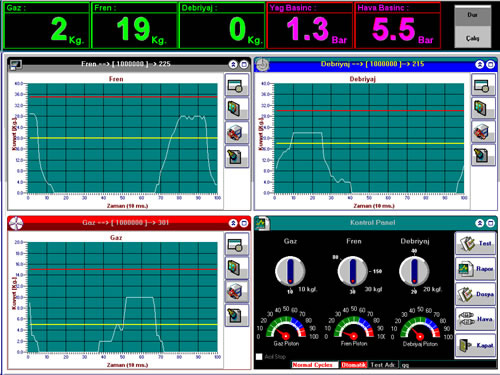Click the Debriyaj 0 Kg readout
Screen dimensions: 500x375
tap(222, 26)
